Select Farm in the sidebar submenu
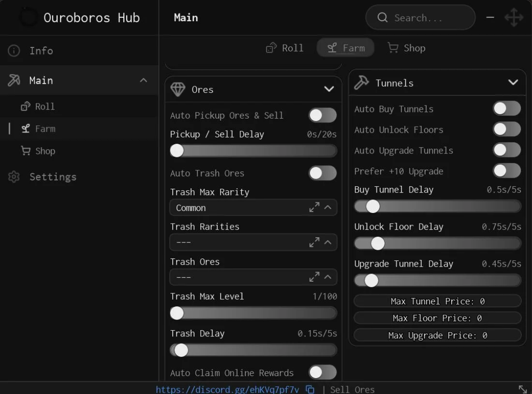Image resolution: width=532 pixels, height=394 pixels. (x=79, y=129)
